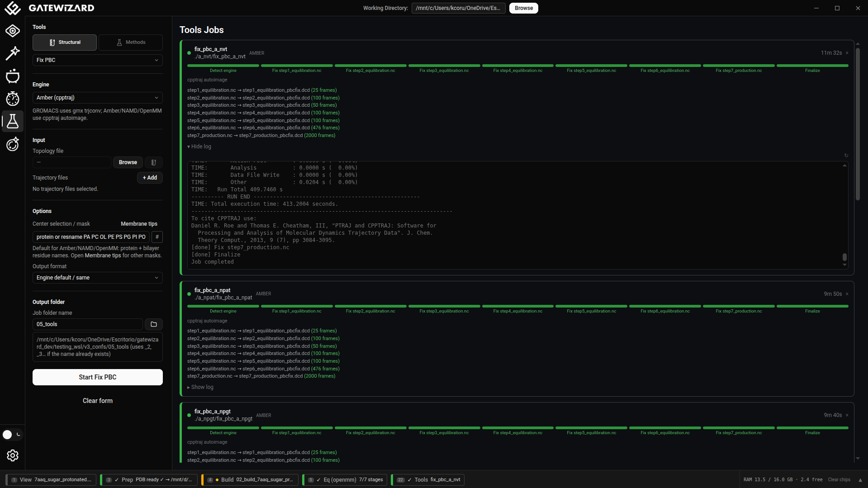Open the cauldron build sidebar icon
The image size is (868, 488).
[x=13, y=76]
